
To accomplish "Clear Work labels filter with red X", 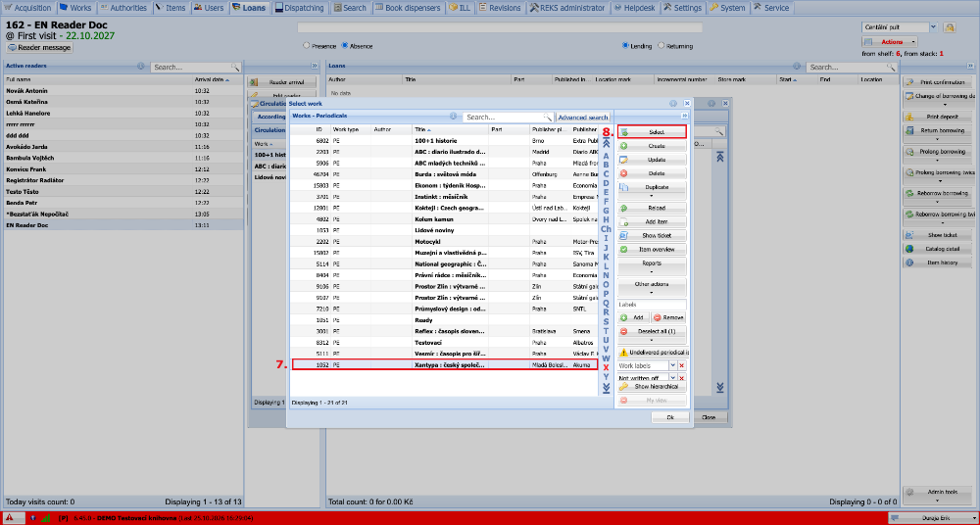I will 682,365.
